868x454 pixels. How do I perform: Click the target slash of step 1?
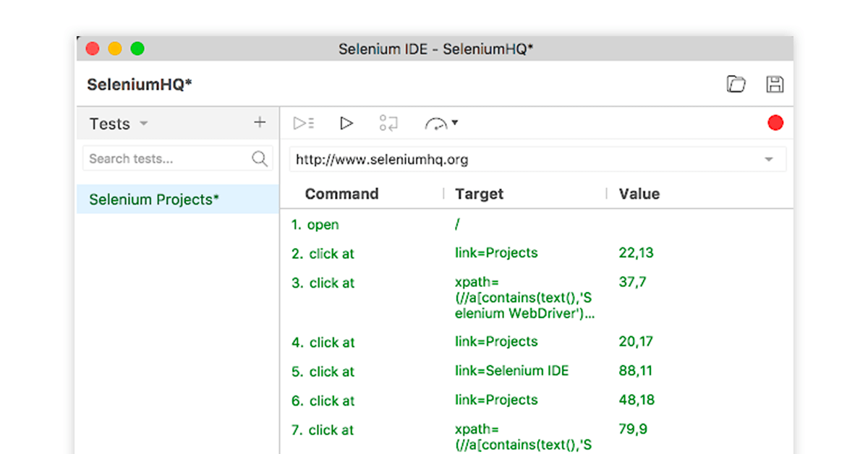pos(457,225)
